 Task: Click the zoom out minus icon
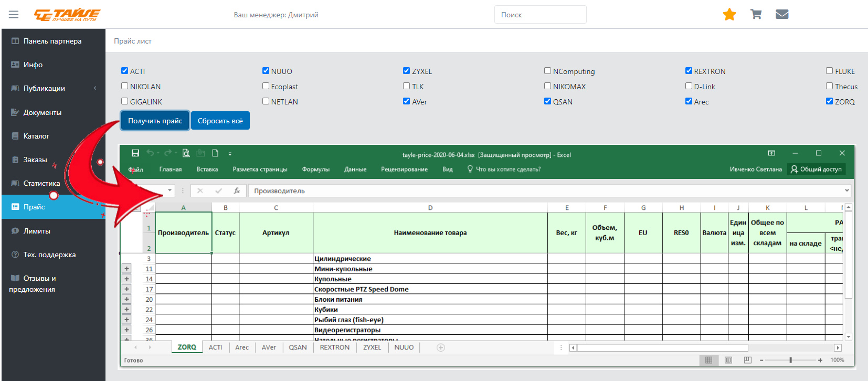[x=761, y=360]
